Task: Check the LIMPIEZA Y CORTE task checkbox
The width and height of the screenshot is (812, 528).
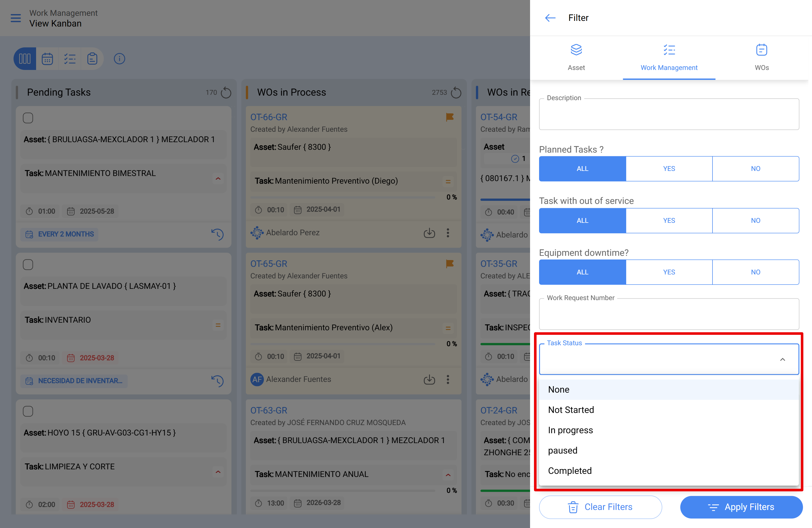Action: [28, 411]
